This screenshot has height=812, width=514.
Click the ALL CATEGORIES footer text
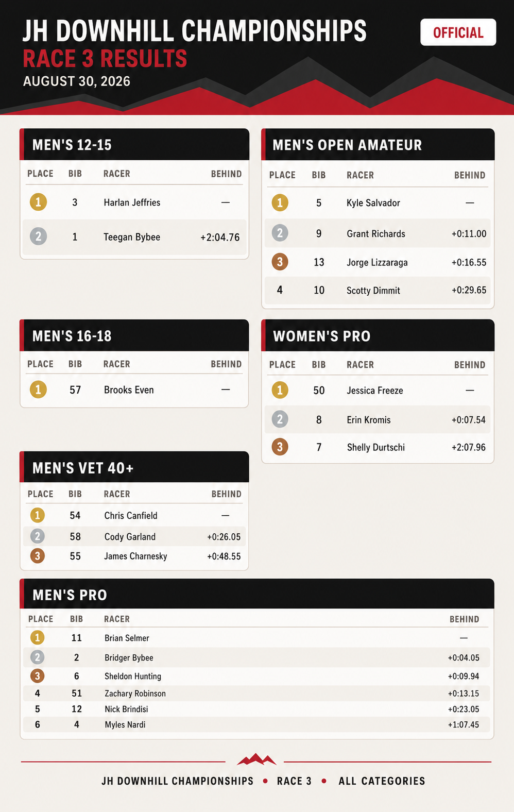(x=382, y=781)
